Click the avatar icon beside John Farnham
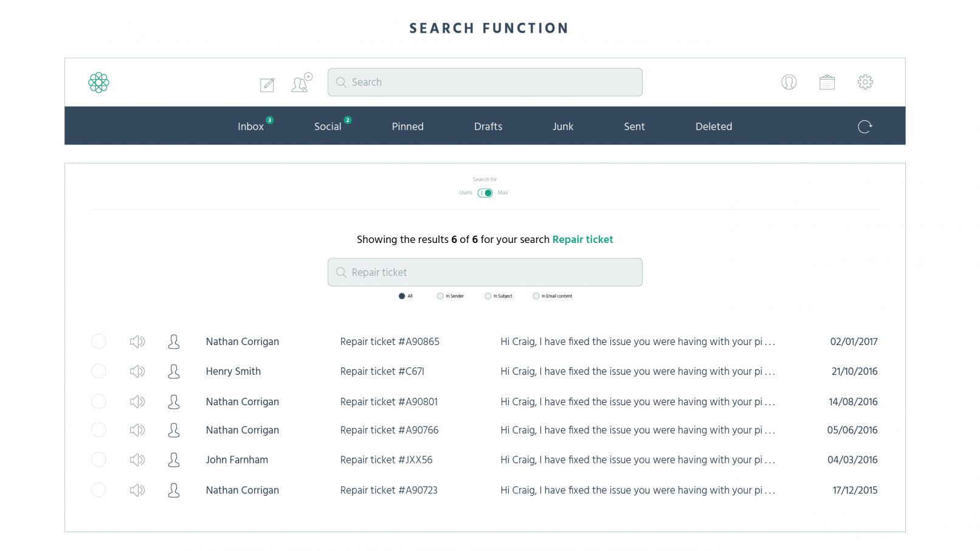Image resolution: width=980 pixels, height=551 pixels. (x=174, y=460)
